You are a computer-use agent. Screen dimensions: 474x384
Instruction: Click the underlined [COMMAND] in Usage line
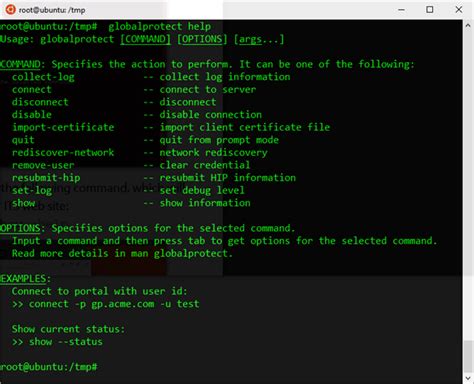coord(145,39)
